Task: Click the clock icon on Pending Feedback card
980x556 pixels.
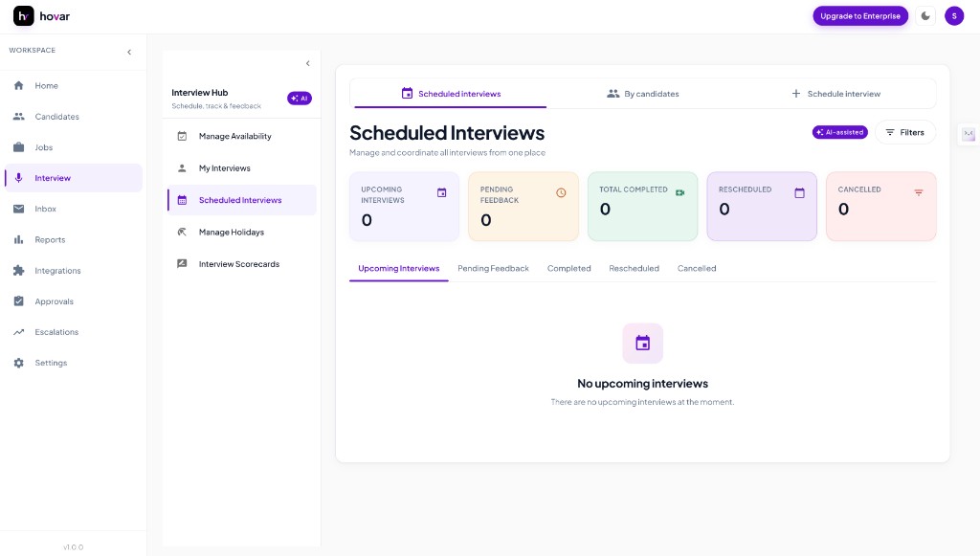Action: click(x=561, y=193)
